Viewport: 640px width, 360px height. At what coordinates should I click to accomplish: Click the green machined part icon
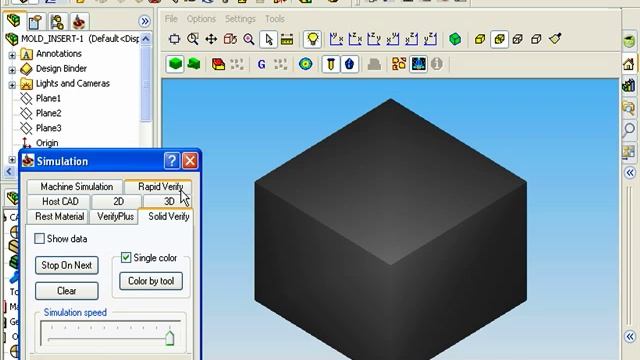[194, 64]
